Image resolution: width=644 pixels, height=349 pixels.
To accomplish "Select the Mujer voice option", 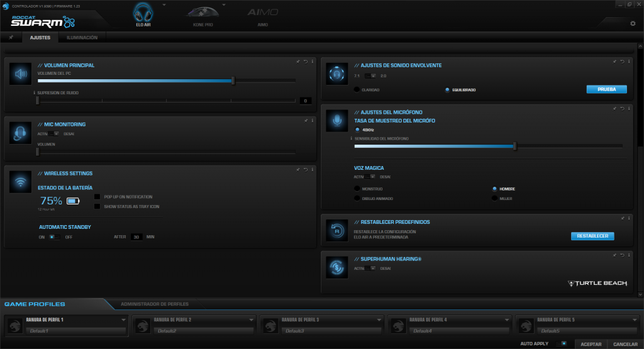I will [x=494, y=198].
